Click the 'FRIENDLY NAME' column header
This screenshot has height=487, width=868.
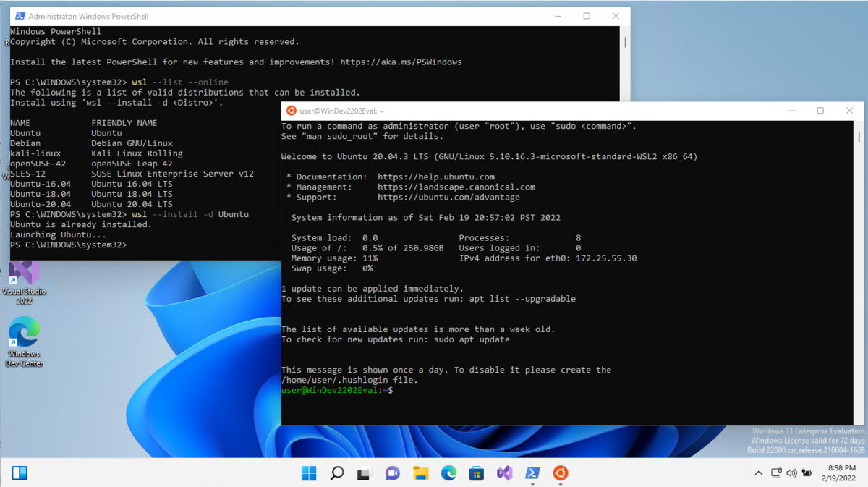(x=124, y=123)
